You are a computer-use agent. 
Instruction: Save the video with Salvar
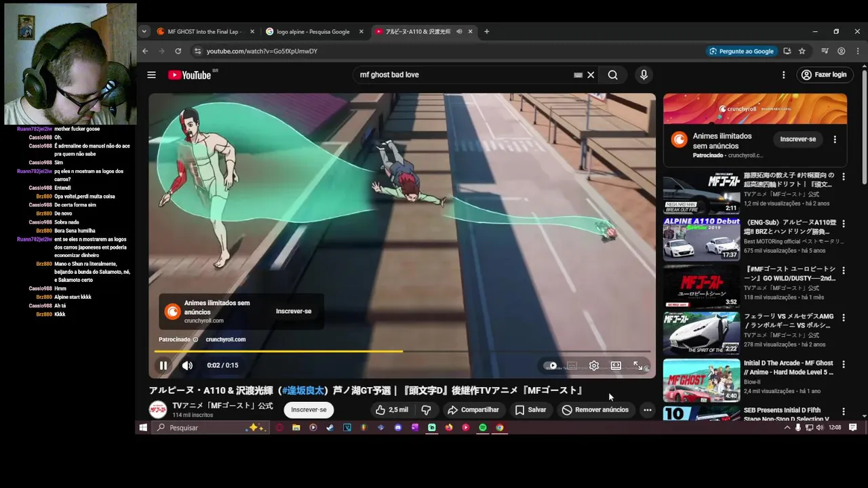click(530, 409)
